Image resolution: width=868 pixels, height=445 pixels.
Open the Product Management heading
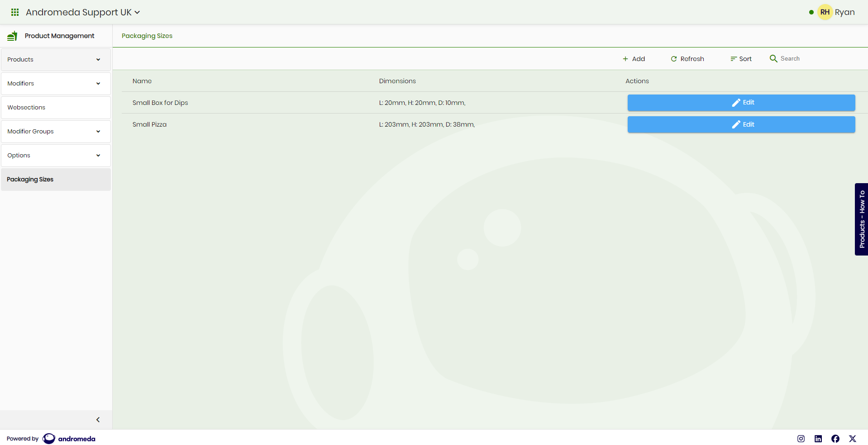click(59, 36)
